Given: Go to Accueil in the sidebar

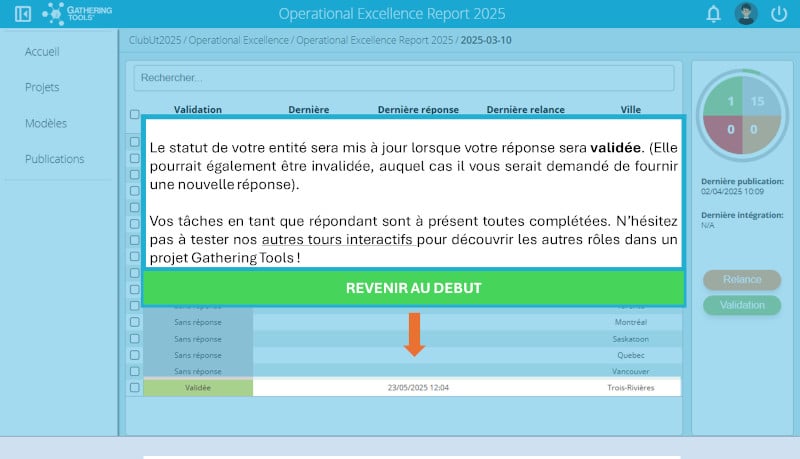Looking at the screenshot, I should coord(42,51).
